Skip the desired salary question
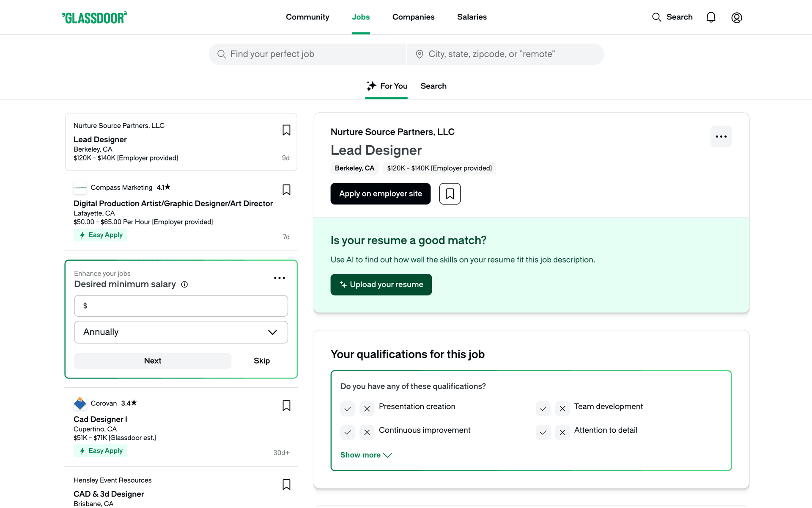This screenshot has width=812, height=508. [262, 361]
